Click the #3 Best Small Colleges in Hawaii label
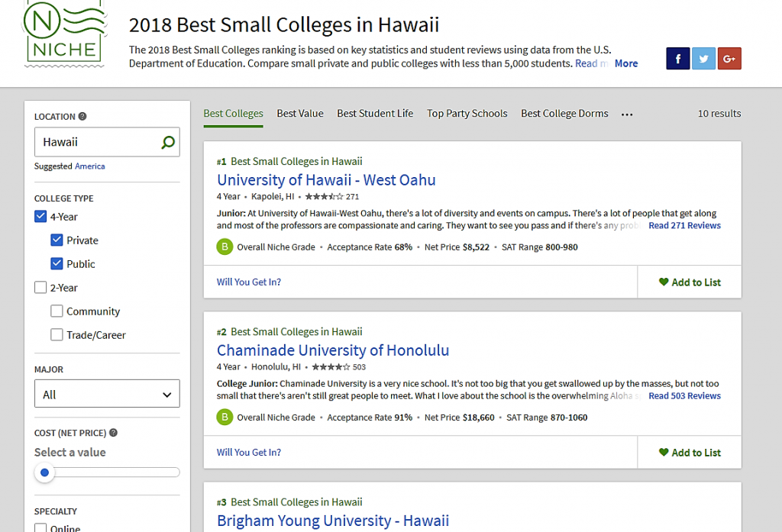782x532 pixels. click(289, 502)
